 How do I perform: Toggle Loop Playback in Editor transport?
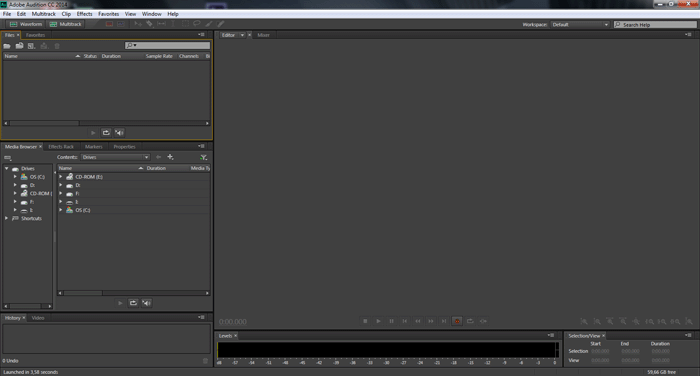(x=470, y=321)
